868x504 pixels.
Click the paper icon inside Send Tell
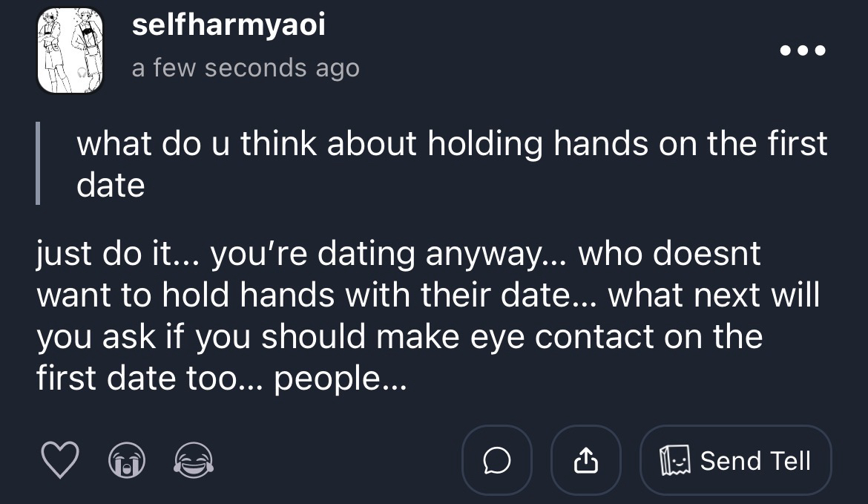pyautogui.click(x=674, y=461)
